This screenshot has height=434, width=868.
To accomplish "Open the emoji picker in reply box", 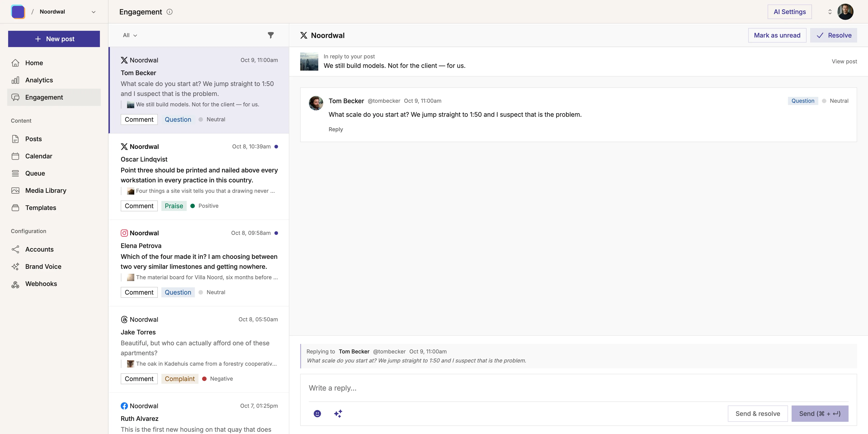I will coord(317,413).
